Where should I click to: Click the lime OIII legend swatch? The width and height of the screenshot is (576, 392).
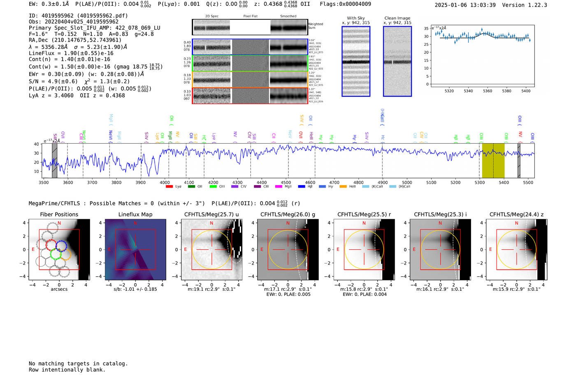click(x=213, y=187)
